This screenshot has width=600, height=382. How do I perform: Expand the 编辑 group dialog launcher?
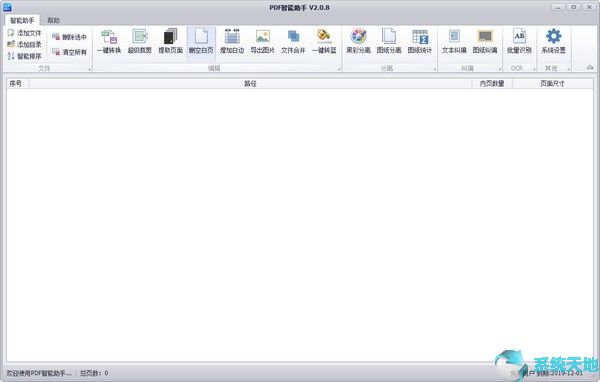(x=339, y=69)
